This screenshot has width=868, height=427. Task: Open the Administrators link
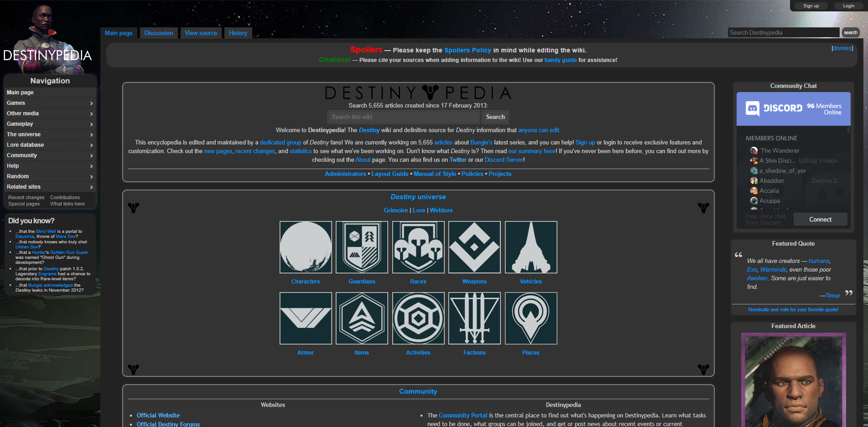point(345,174)
